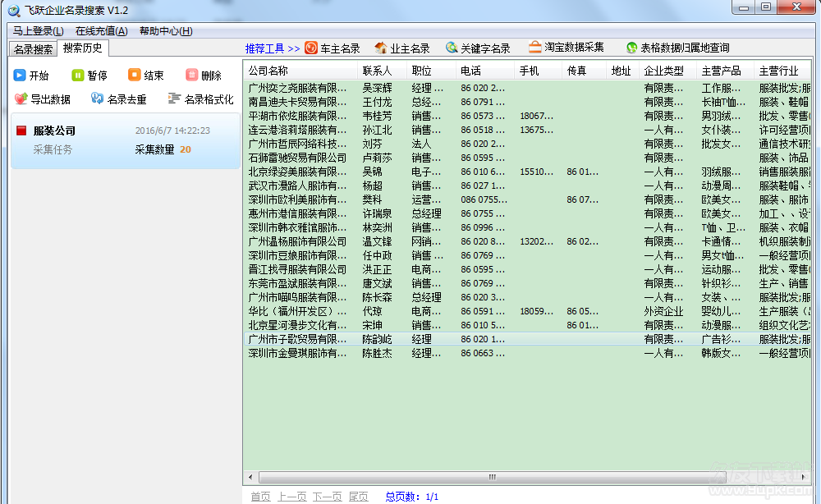Click the blue 开始 start icon
Image resolution: width=821 pixels, height=504 pixels.
(20, 76)
